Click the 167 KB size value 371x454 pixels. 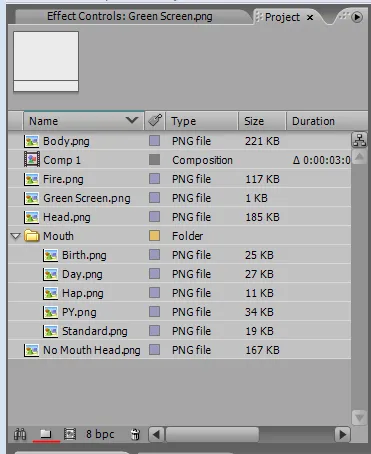coord(262,350)
